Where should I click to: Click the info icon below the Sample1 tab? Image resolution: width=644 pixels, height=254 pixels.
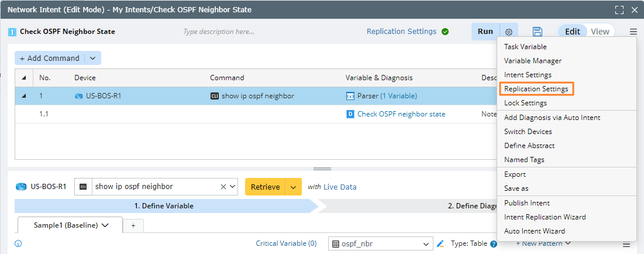click(18, 243)
